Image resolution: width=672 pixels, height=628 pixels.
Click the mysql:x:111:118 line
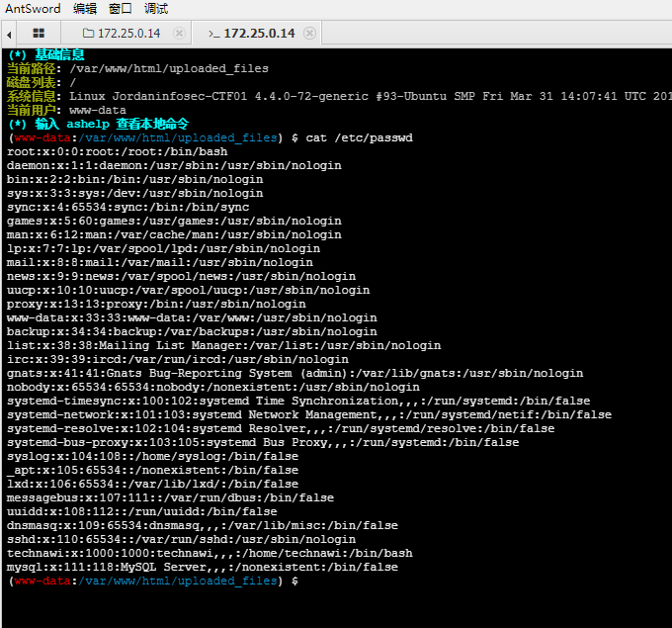pyautogui.click(x=203, y=567)
